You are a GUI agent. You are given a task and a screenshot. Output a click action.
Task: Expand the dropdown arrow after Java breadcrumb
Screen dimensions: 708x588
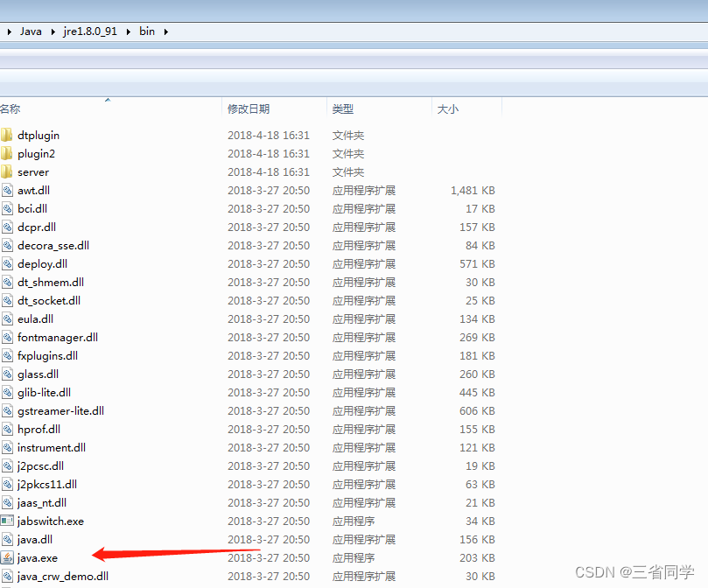pos(53,31)
